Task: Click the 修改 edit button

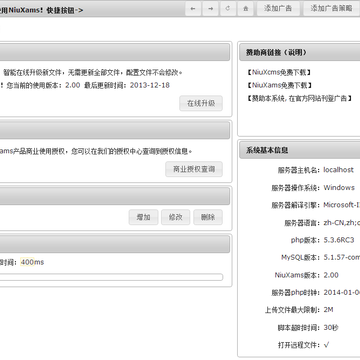Action: pos(176,217)
